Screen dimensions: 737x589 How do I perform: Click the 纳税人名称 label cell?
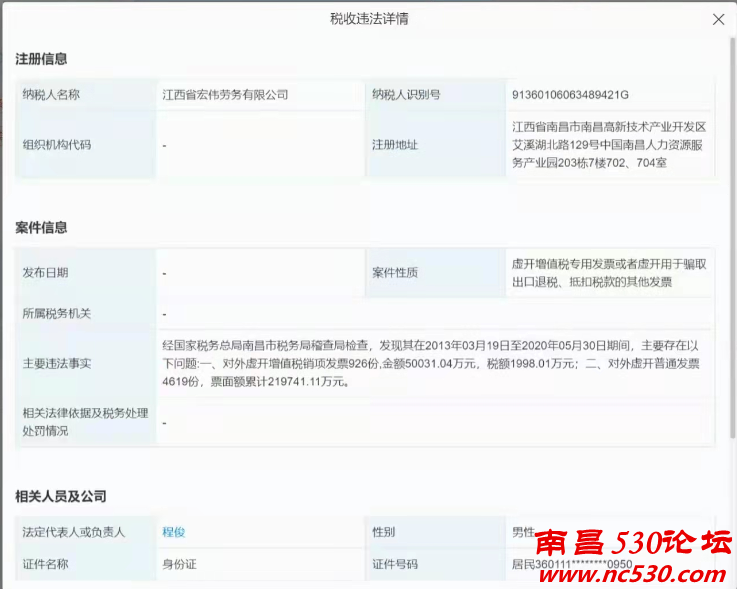coord(51,95)
